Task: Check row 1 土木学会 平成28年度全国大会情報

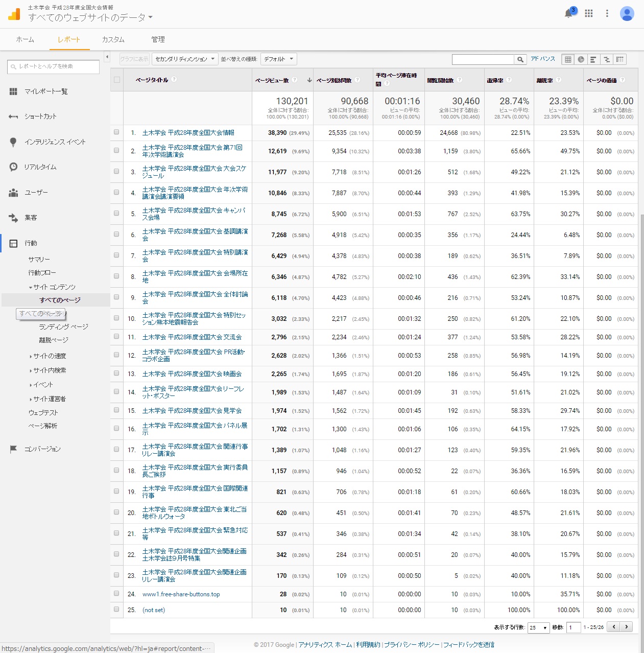Action: click(116, 132)
